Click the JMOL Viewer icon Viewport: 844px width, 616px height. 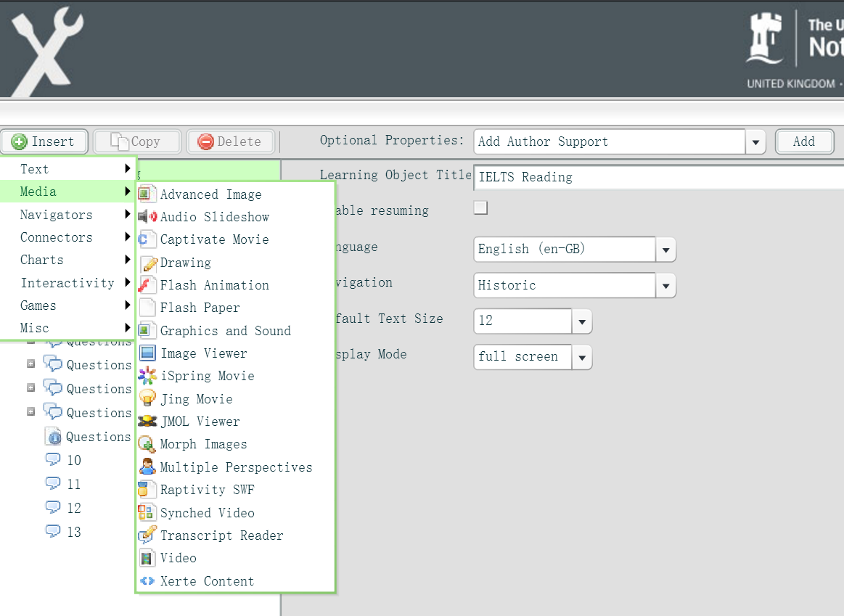coord(147,422)
